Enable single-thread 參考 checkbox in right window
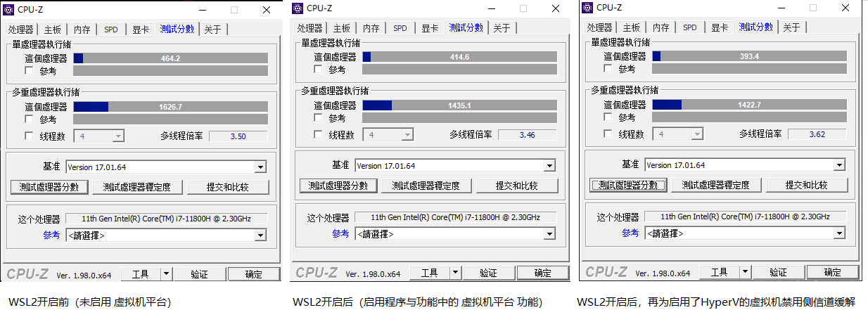Viewport: 868px width, 336px height. click(x=608, y=68)
